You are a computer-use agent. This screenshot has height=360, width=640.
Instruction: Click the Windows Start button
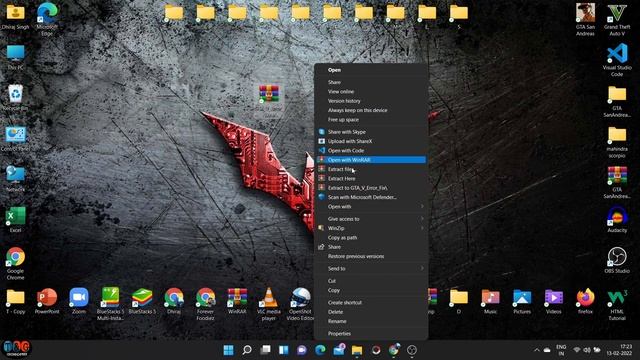[x=229, y=350]
